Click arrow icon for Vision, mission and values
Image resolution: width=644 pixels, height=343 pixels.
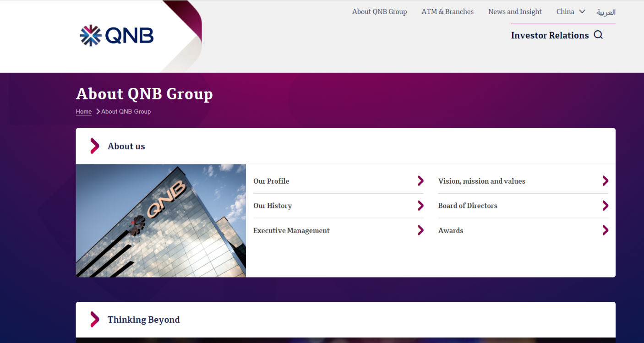click(x=606, y=181)
